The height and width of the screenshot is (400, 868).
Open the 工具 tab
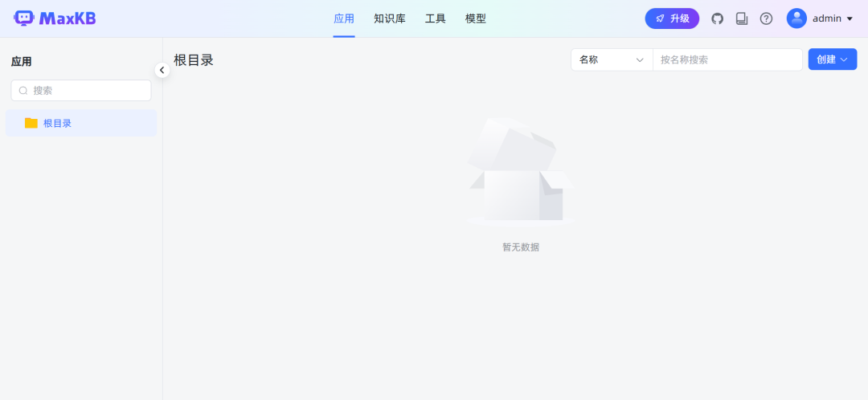[x=435, y=18]
